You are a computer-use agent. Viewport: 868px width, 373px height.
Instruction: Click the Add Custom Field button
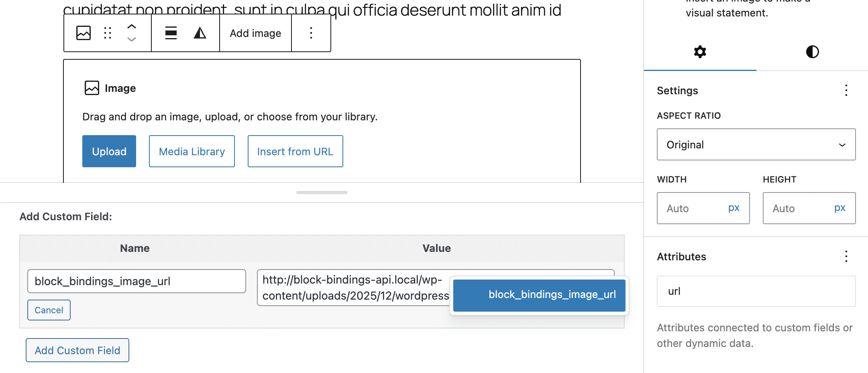coord(77,350)
